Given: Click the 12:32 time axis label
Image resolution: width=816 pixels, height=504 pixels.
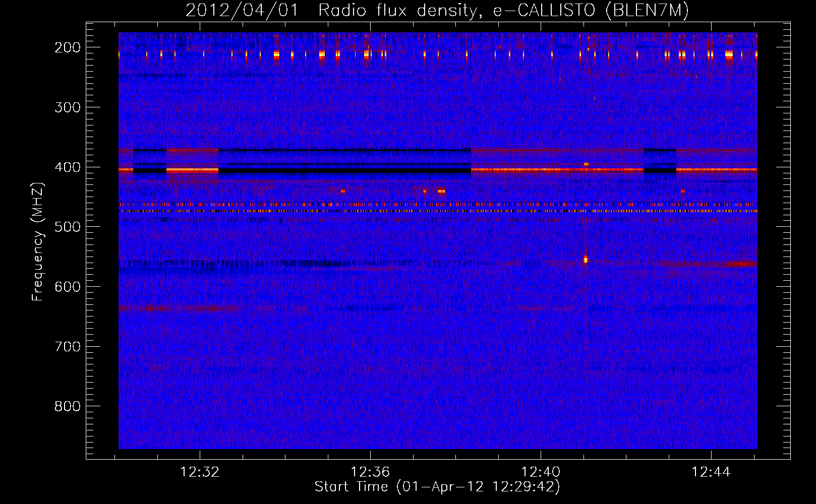Looking at the screenshot, I should (x=200, y=472).
